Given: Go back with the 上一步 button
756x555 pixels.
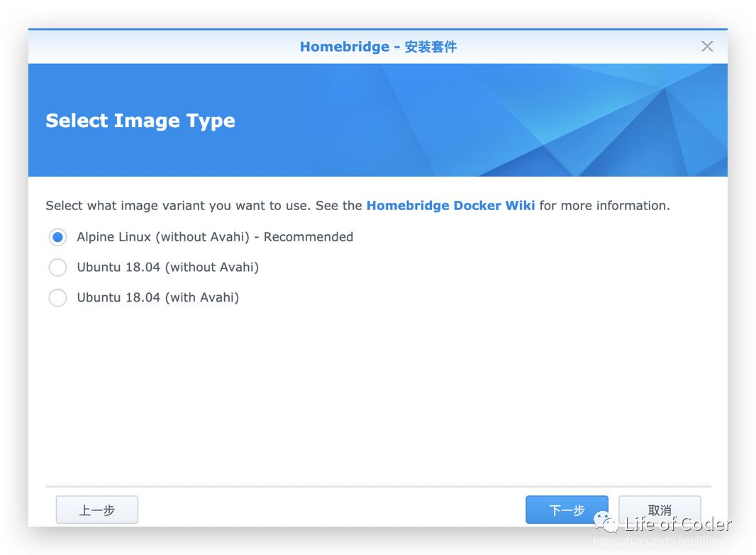Looking at the screenshot, I should pyautogui.click(x=97, y=510).
